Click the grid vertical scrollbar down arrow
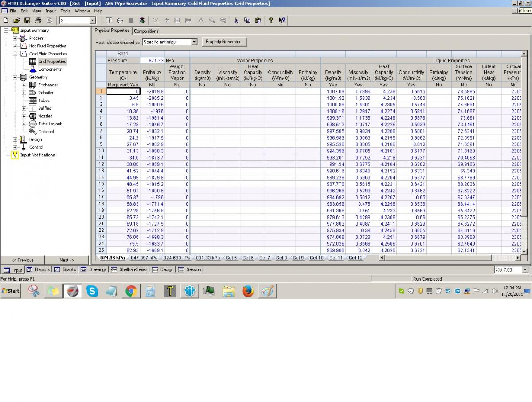 click(524, 251)
